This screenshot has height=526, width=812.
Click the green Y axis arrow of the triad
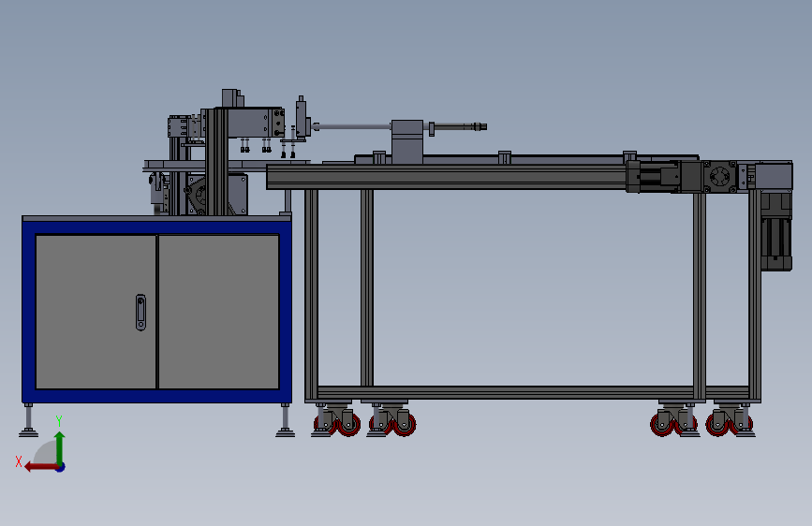(60, 447)
